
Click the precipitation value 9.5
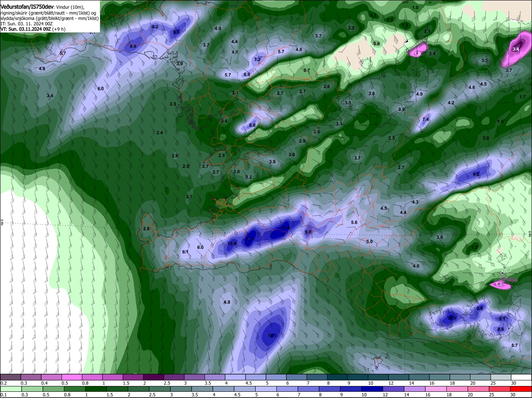pyautogui.click(x=176, y=32)
